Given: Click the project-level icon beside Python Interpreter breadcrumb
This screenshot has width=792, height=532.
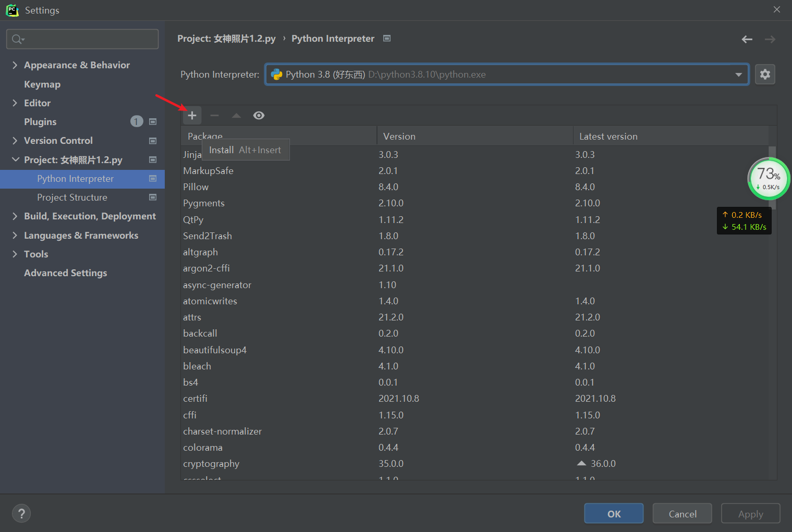Looking at the screenshot, I should 387,38.
